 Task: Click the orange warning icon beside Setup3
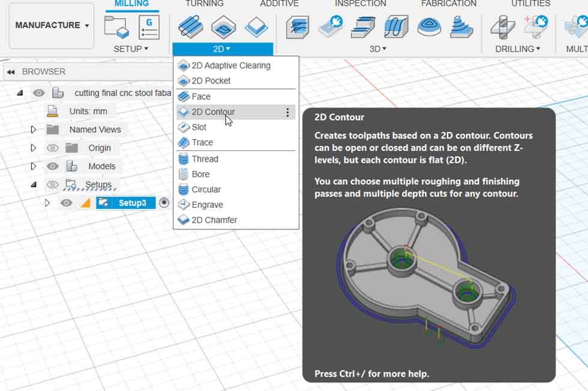[x=86, y=203]
